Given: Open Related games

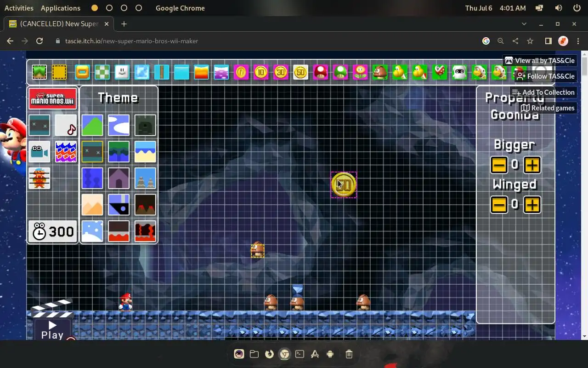Looking at the screenshot, I should coord(548,108).
